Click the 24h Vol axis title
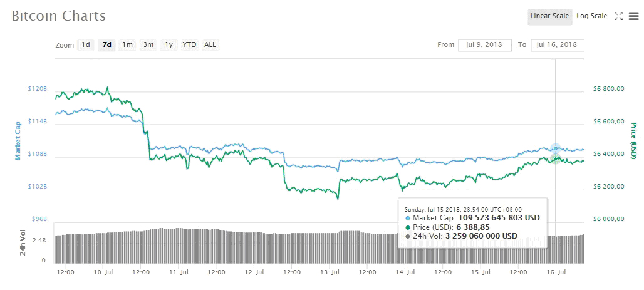644x290 pixels. (x=23, y=242)
